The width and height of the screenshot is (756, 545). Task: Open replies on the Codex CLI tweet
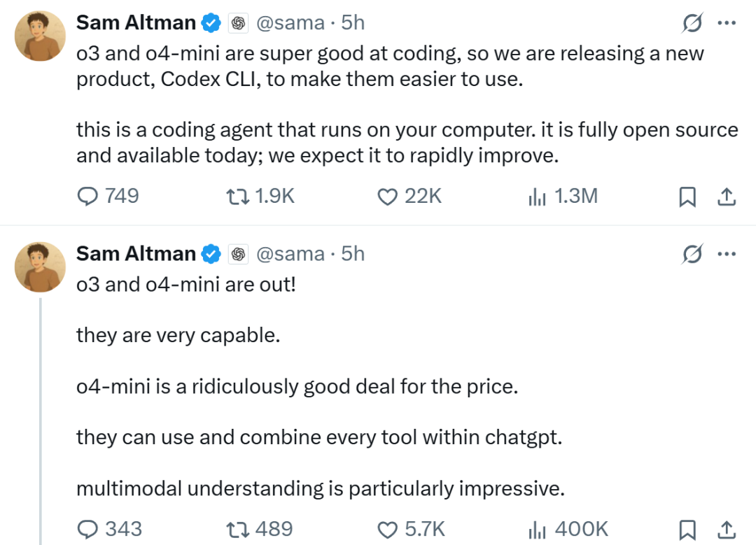pyautogui.click(x=108, y=196)
